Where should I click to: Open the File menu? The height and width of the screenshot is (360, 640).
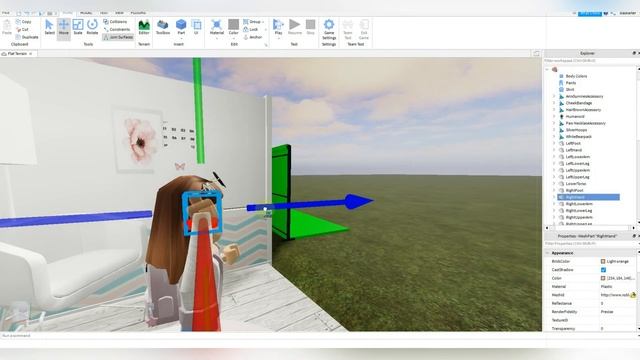(6, 13)
